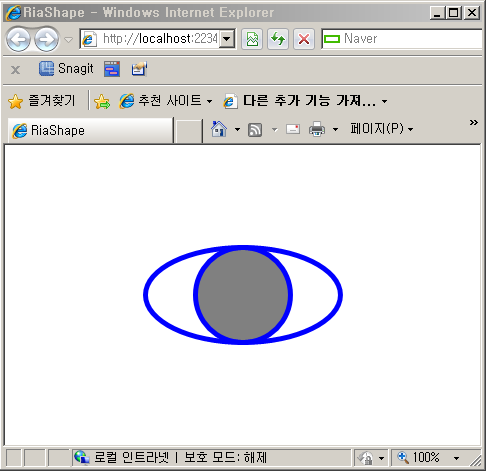This screenshot has width=486, height=471.
Task: Click the green Refresh button
Action: coord(278,39)
